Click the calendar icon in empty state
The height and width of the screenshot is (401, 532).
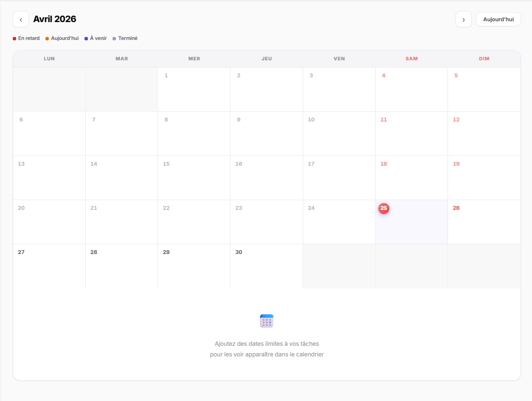(x=267, y=321)
